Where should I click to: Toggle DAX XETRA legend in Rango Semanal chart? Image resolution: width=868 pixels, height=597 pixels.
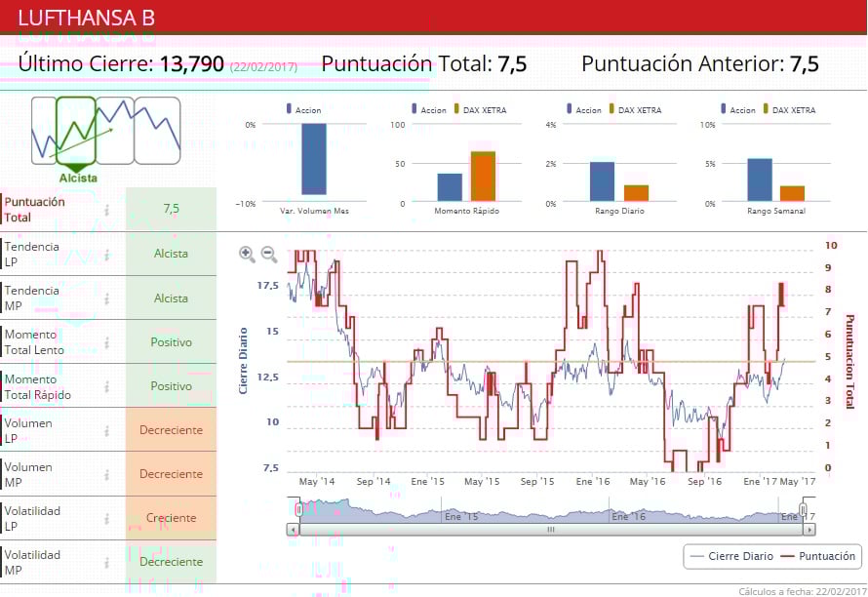coord(789,109)
